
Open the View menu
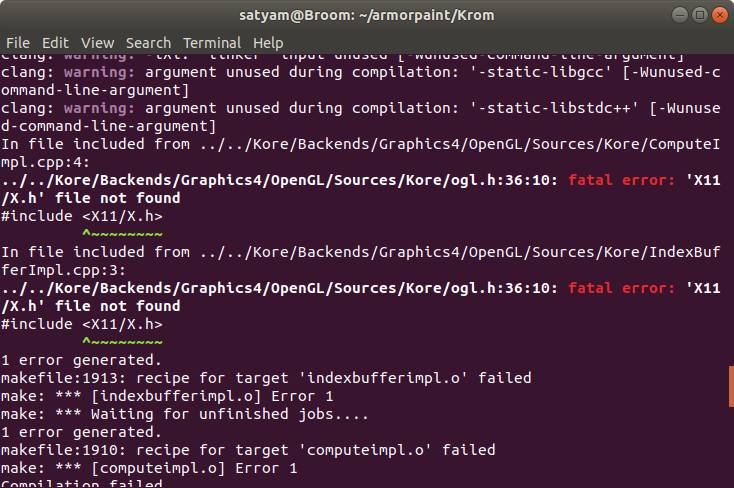97,43
